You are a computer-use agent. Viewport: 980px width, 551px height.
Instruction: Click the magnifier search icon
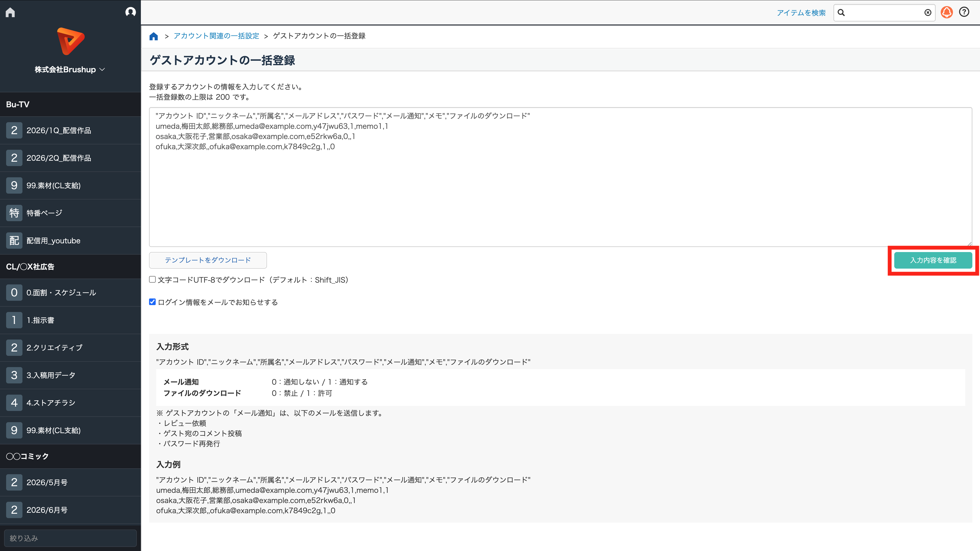[841, 12]
